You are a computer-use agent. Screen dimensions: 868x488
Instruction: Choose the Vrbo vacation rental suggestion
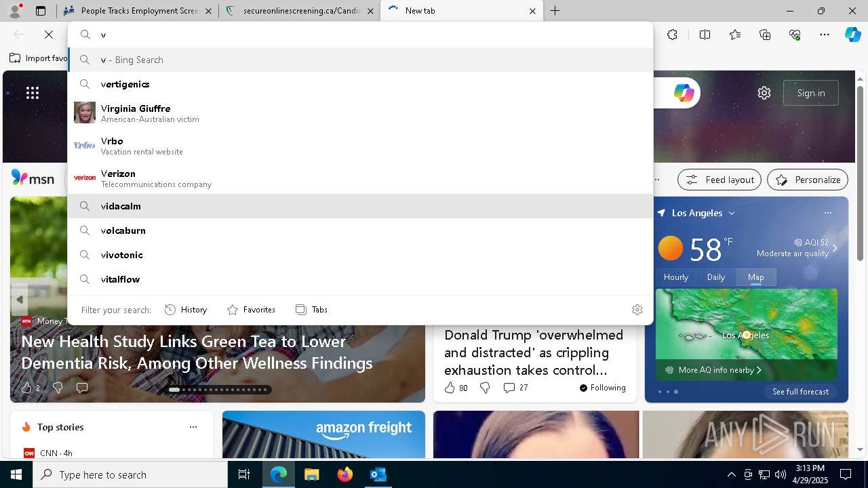(x=360, y=145)
